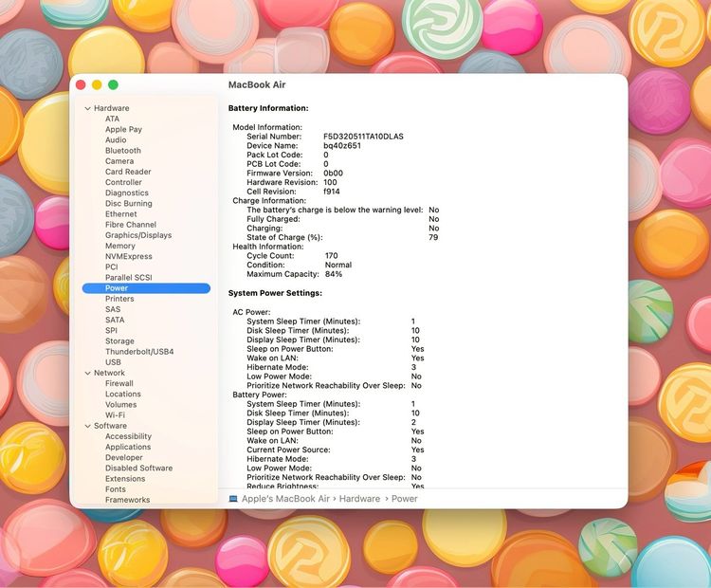Open Applications under Software
The width and height of the screenshot is (711, 588).
tap(128, 447)
